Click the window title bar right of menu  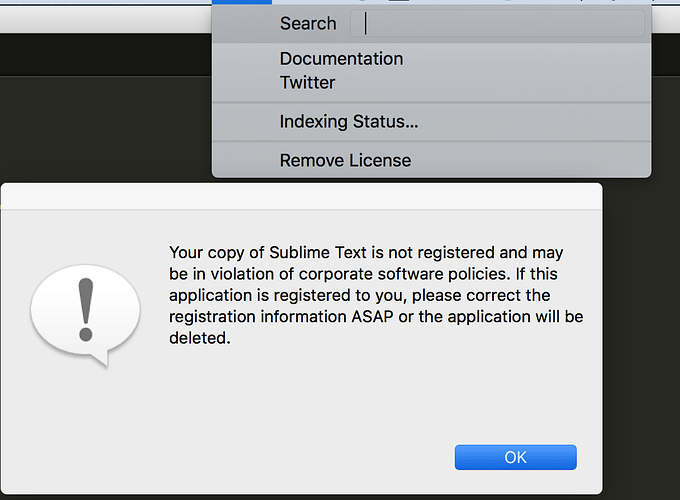(666, 20)
